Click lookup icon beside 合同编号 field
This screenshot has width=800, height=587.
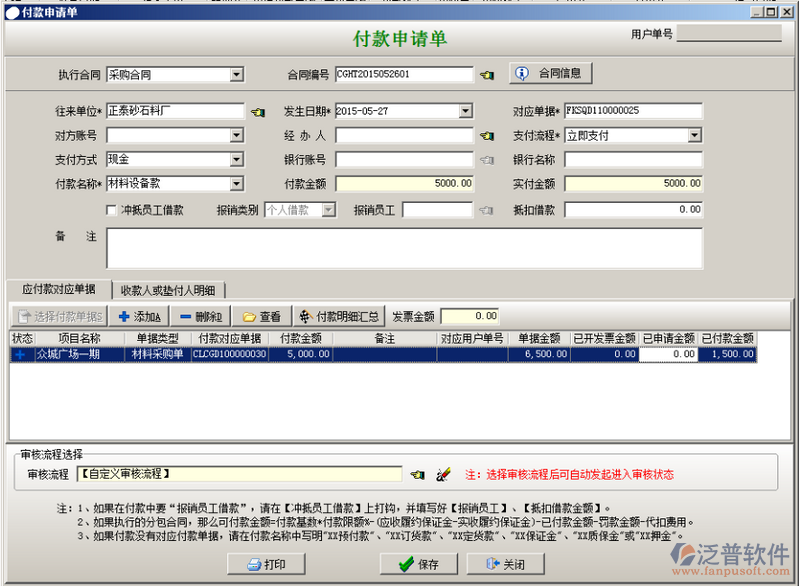(x=487, y=75)
